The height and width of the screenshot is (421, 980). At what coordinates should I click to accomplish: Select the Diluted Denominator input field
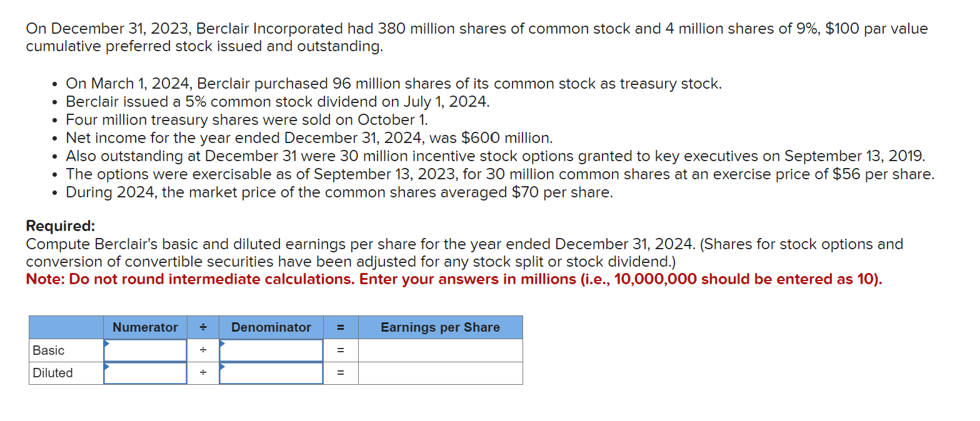click(x=271, y=373)
